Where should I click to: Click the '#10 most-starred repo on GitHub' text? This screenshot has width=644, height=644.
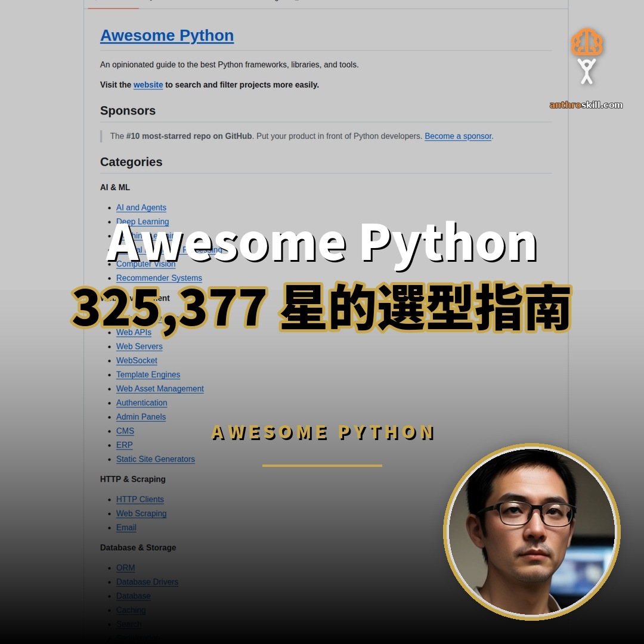tap(189, 136)
